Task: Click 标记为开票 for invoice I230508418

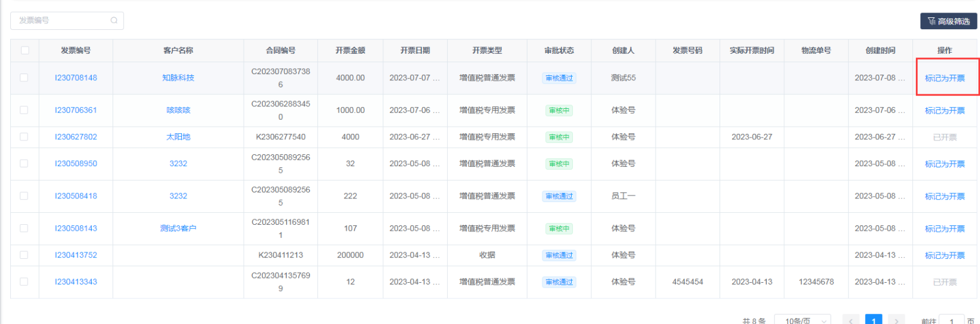Action: [945, 196]
